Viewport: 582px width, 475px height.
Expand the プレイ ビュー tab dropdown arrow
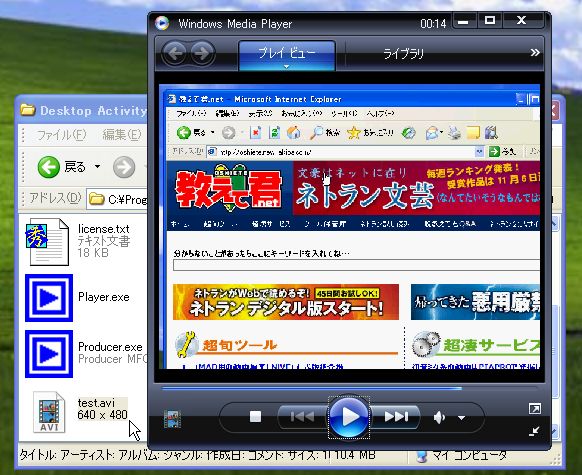(x=286, y=67)
